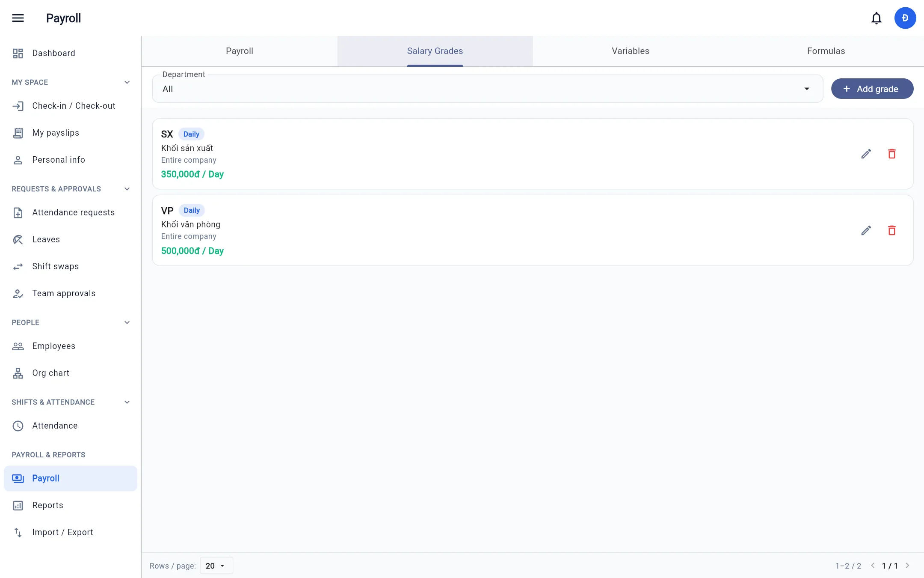Collapse the MY SPACE section
Viewport: 924px width, 578px height.
(x=127, y=82)
